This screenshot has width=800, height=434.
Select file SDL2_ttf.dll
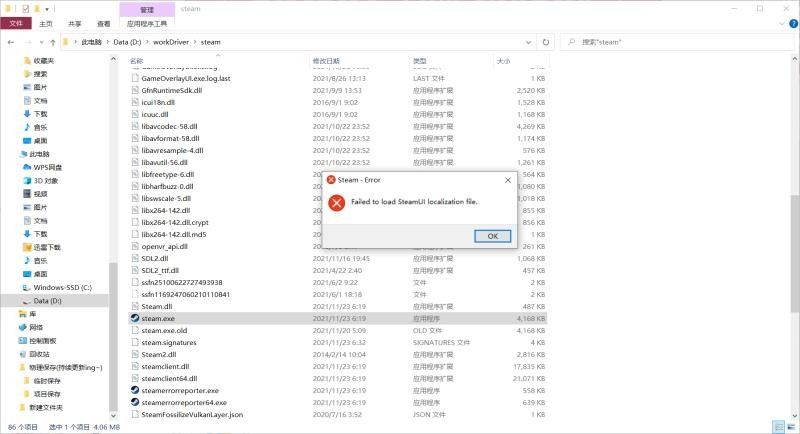tap(160, 270)
